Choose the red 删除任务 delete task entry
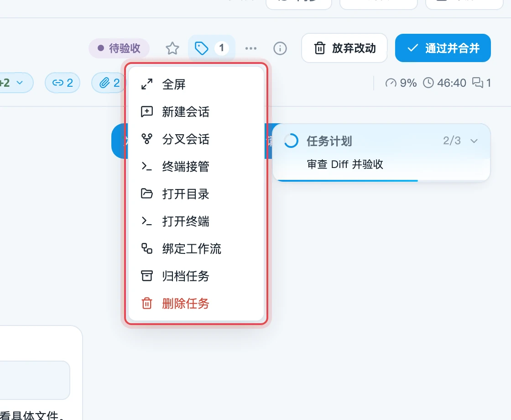Image resolution: width=511 pixels, height=420 pixels. pyautogui.click(x=196, y=303)
